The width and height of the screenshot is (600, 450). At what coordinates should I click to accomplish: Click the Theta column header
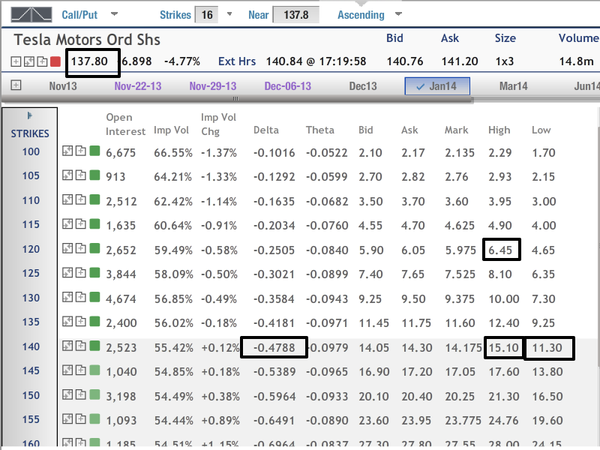pos(320,130)
